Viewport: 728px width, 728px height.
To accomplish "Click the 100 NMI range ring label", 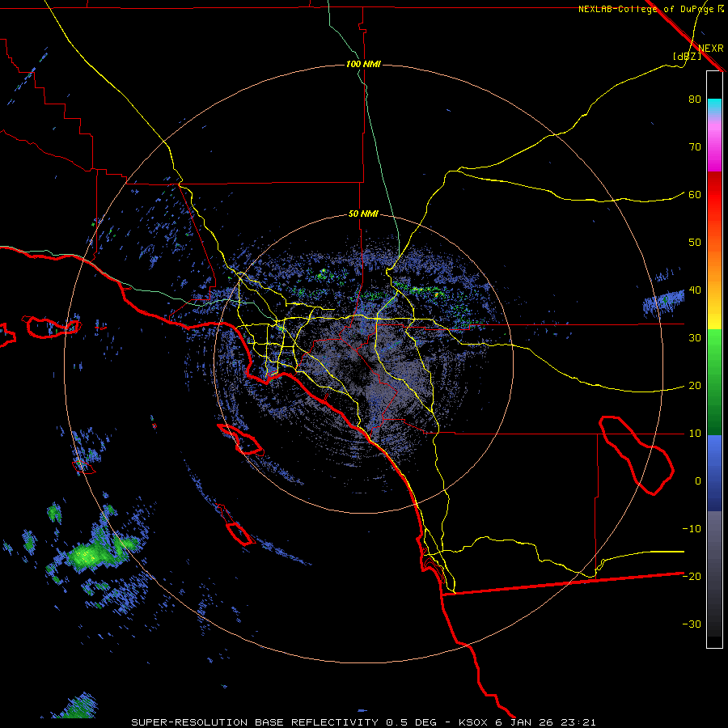I will (x=363, y=64).
